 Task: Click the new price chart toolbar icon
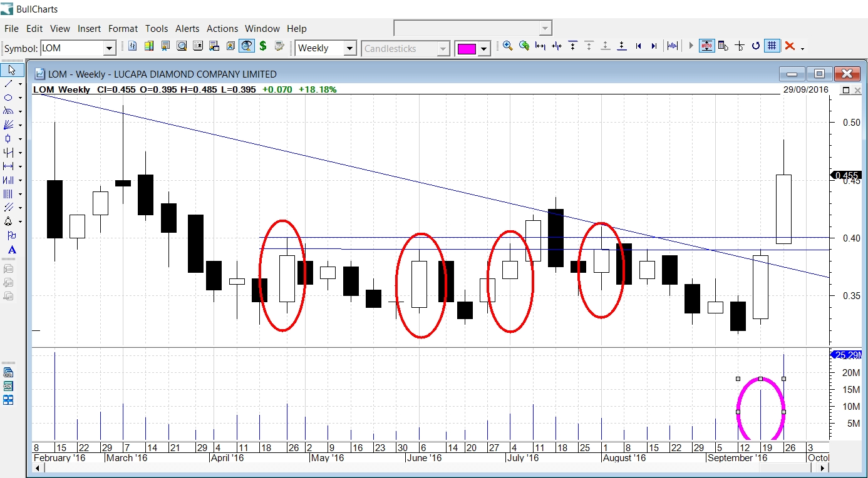(133, 46)
